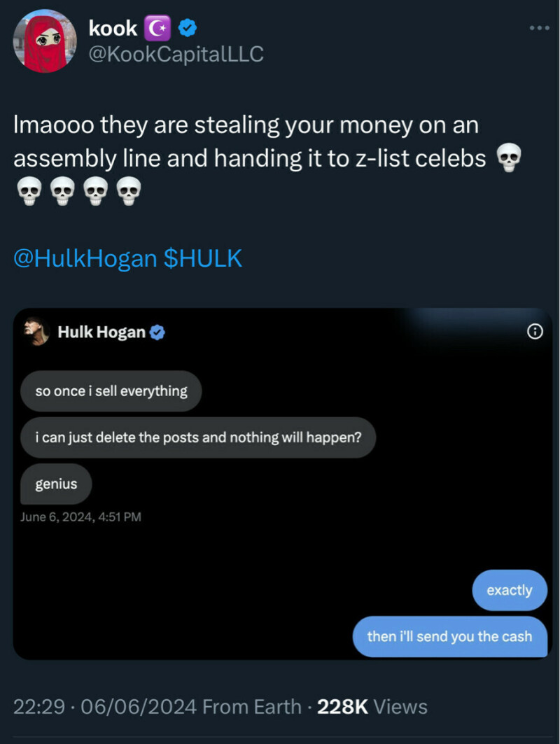The image size is (560, 744).
Task: Select the 'genius' message bubble
Action: pyautogui.click(x=56, y=484)
